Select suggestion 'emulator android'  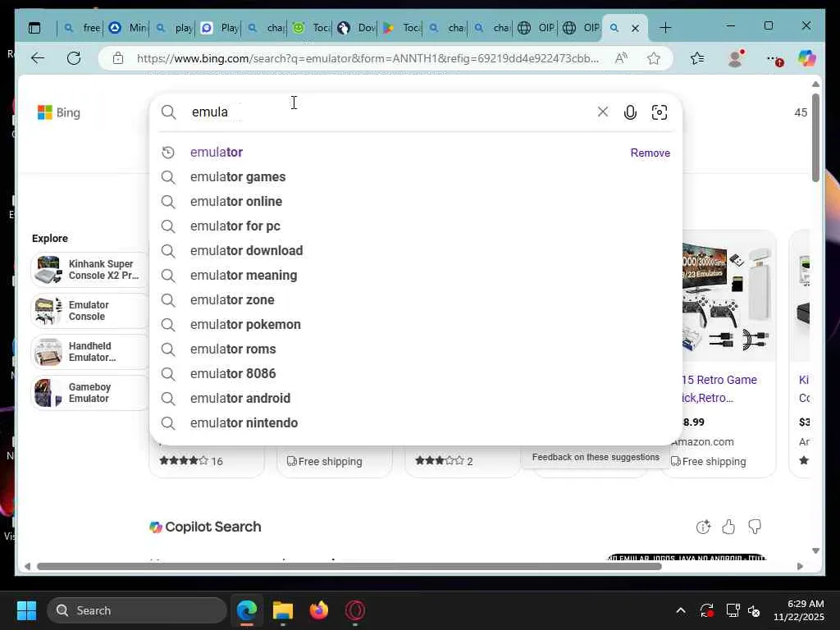[x=415, y=399]
